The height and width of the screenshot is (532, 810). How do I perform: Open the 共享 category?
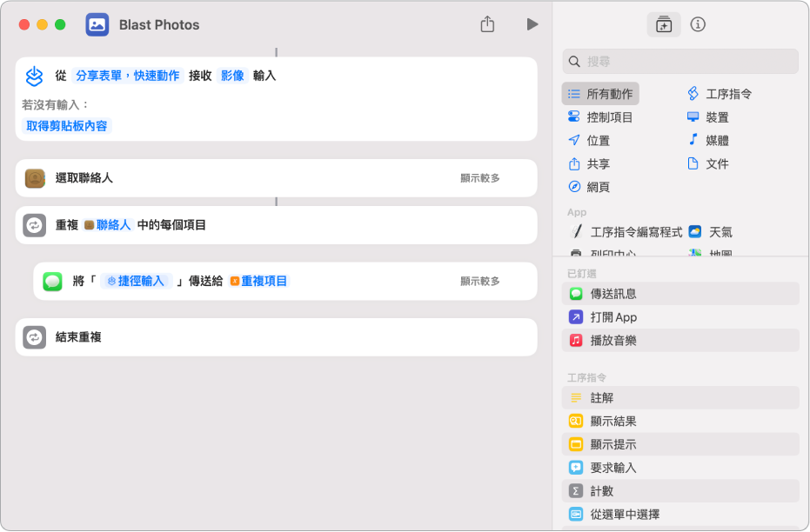589,163
